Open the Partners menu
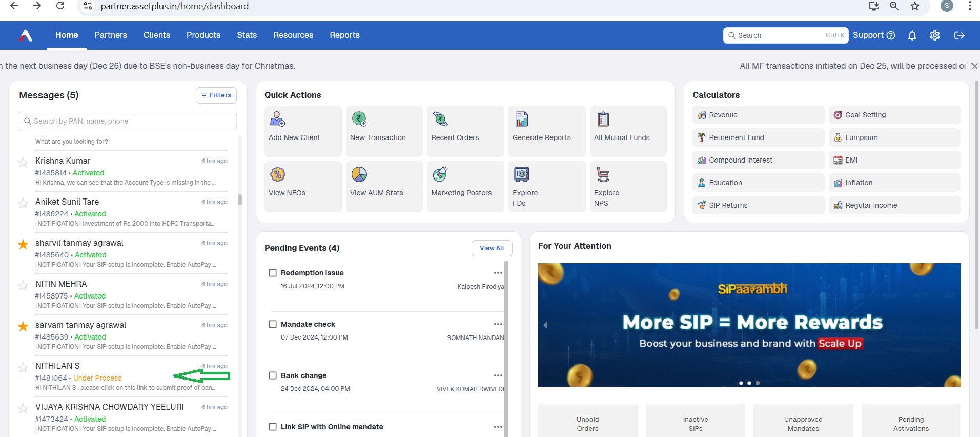The height and width of the screenshot is (437, 980). tap(111, 35)
